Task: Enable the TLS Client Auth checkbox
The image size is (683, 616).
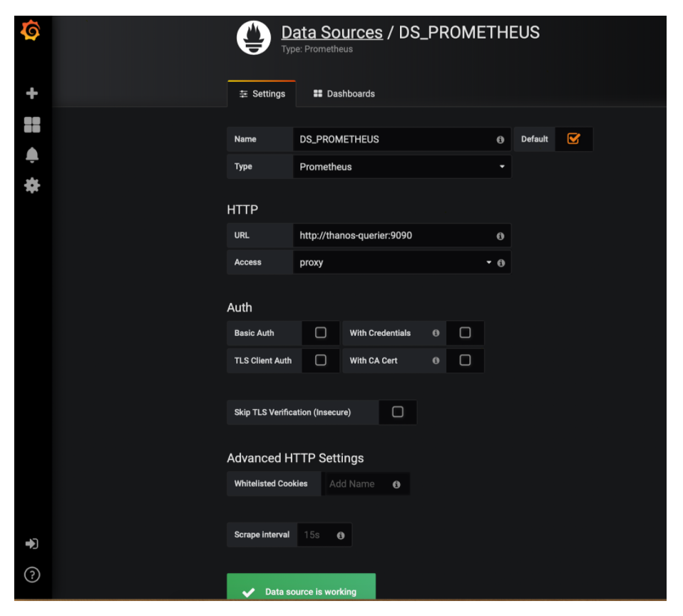Action: point(321,360)
